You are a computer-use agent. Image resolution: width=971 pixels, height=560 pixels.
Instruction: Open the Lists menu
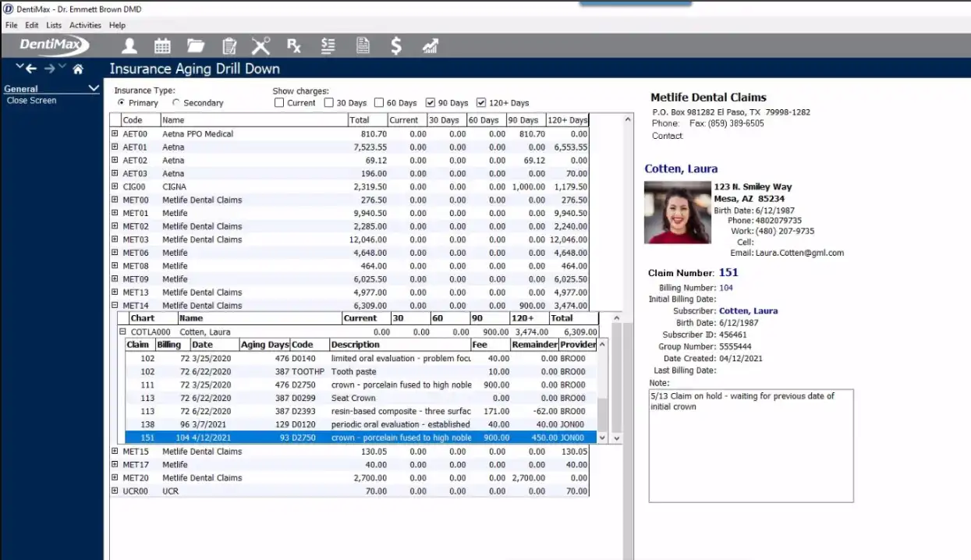[53, 25]
